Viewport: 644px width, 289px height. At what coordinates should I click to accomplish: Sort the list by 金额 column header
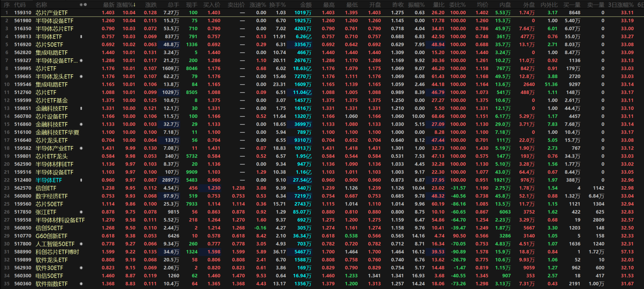pyautogui.click(x=305, y=5)
